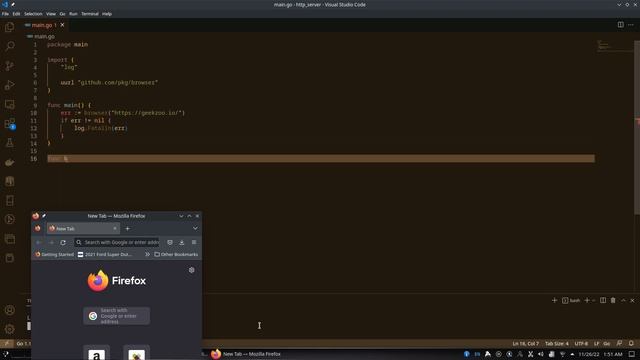The height and width of the screenshot is (360, 640).
Task: Open the Amazon shortcut tile
Action: point(97,353)
